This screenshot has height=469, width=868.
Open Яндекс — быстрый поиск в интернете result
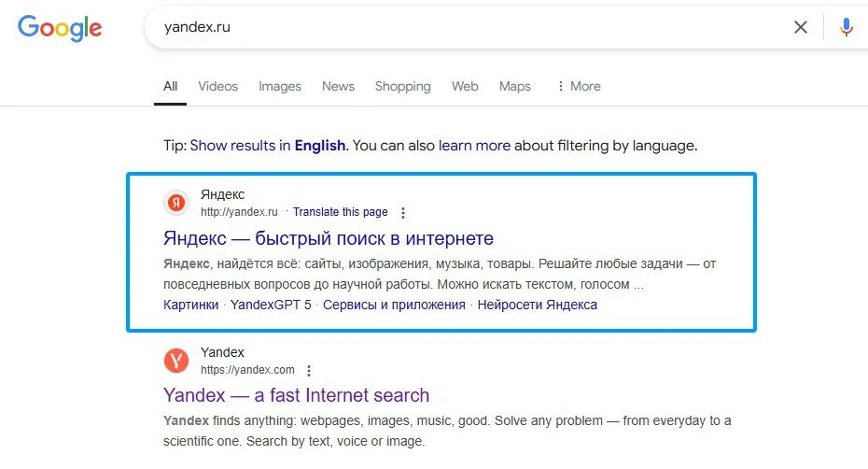pos(329,238)
